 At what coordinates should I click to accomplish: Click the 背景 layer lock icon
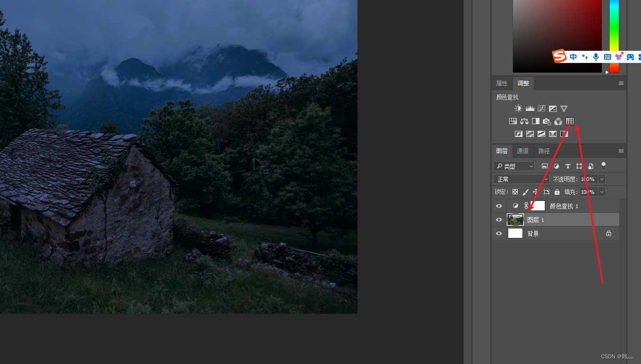[x=609, y=234]
